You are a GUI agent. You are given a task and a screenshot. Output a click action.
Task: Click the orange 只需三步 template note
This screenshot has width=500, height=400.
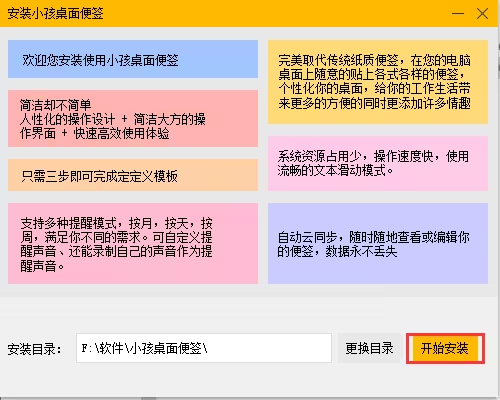(x=133, y=175)
